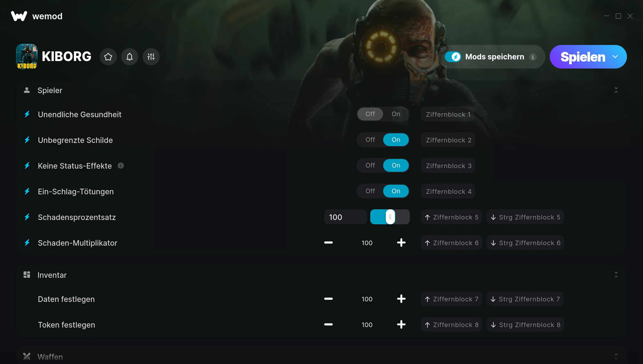Viewport: 643px width, 364px height.
Task: Collapse the Spieler section
Action: pyautogui.click(x=616, y=90)
